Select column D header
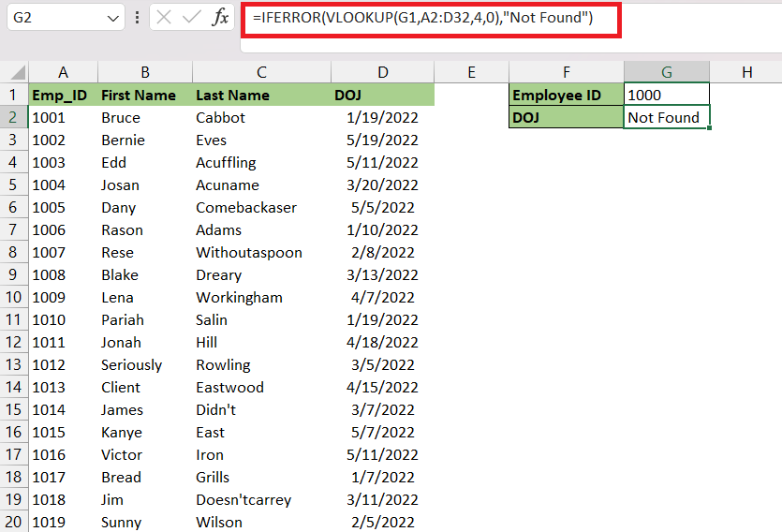The width and height of the screenshot is (782, 532). click(x=382, y=72)
